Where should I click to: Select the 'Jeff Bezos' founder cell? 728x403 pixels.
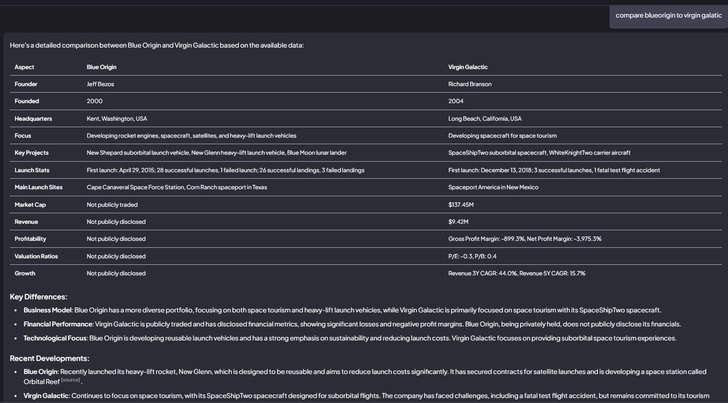tap(101, 84)
